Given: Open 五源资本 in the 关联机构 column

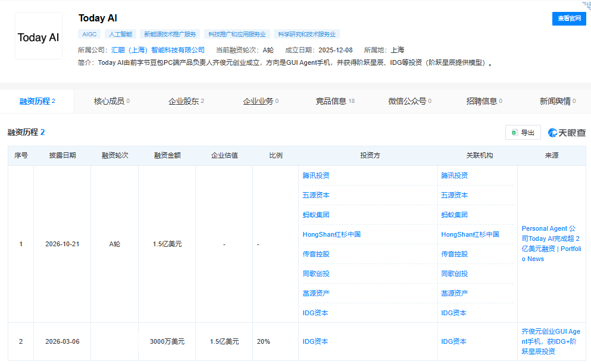Looking at the screenshot, I should coord(455,195).
